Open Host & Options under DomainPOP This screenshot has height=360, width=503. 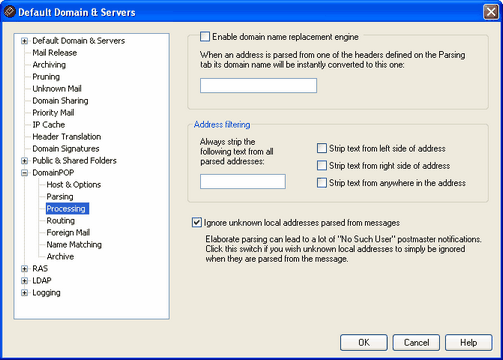(74, 185)
